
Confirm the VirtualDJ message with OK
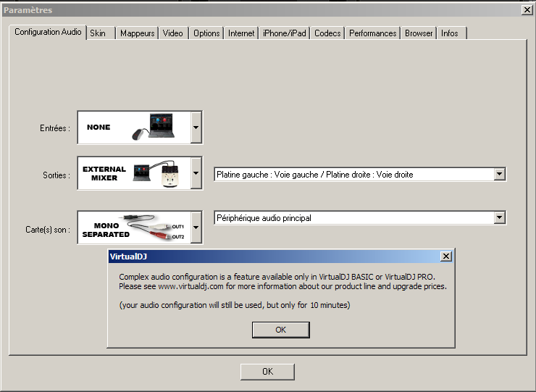click(x=280, y=330)
